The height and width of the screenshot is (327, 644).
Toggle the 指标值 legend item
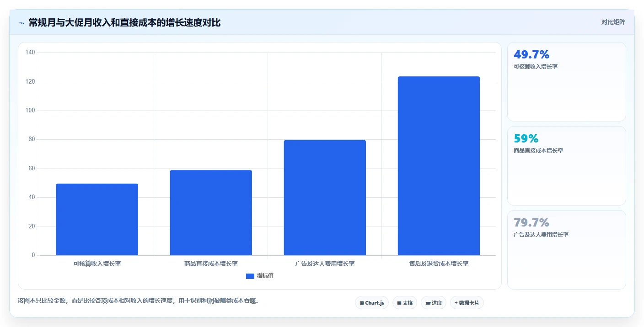[x=260, y=276]
